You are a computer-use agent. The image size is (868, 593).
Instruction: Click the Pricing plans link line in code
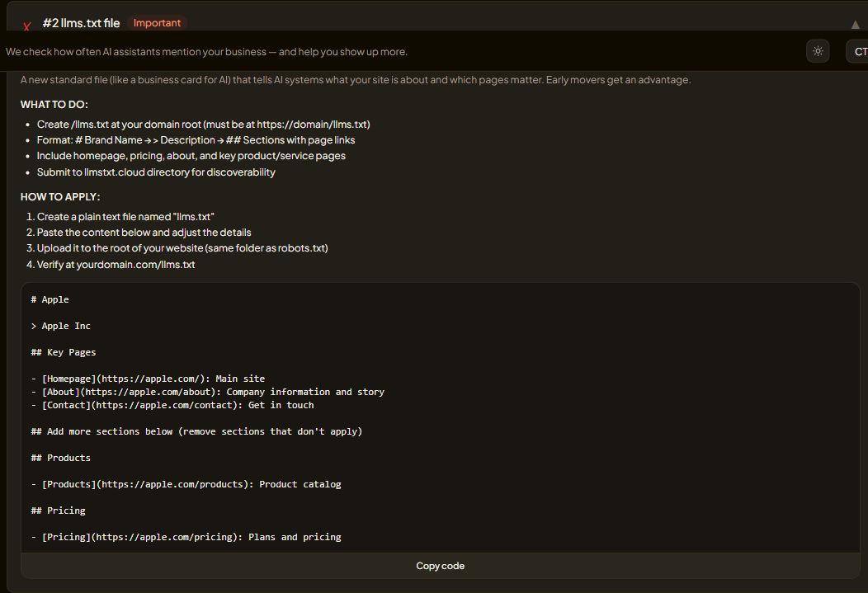tap(186, 537)
